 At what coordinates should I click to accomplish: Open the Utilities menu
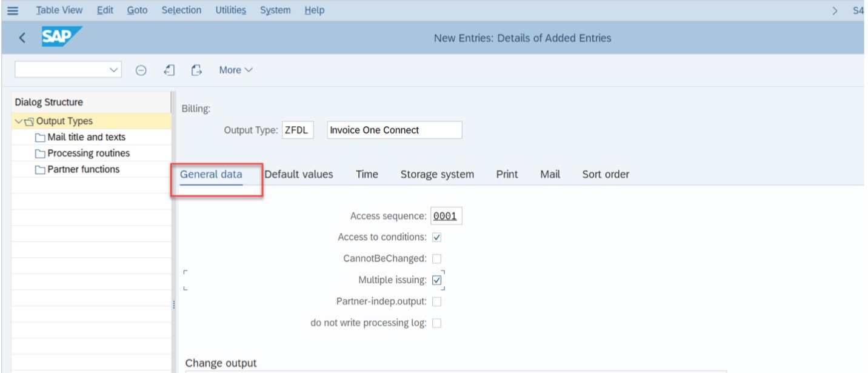pos(230,10)
